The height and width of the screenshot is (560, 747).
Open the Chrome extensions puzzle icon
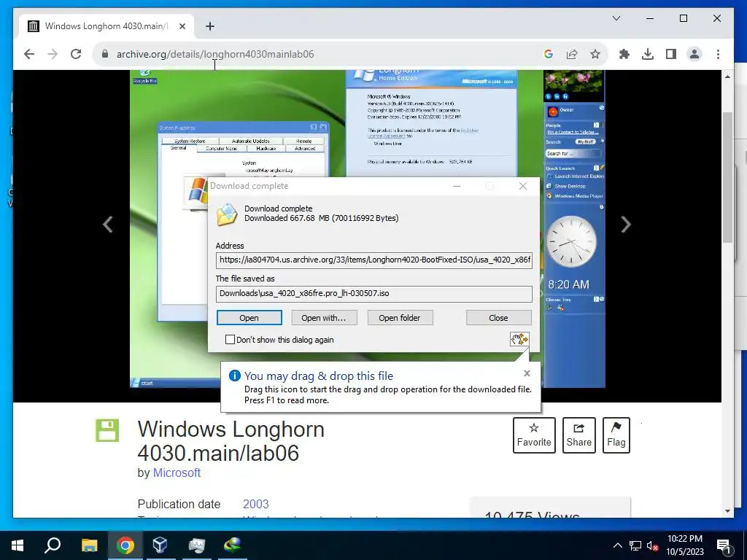coord(624,54)
